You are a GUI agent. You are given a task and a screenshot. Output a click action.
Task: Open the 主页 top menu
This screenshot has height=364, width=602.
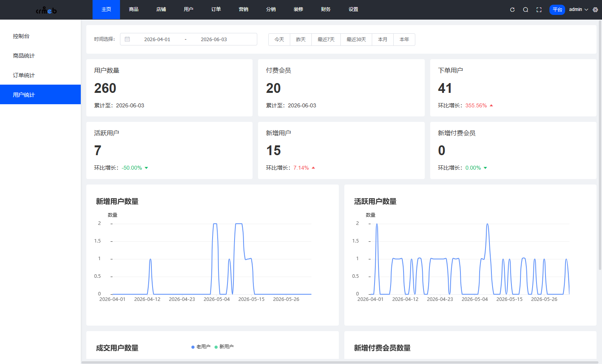(x=106, y=9)
